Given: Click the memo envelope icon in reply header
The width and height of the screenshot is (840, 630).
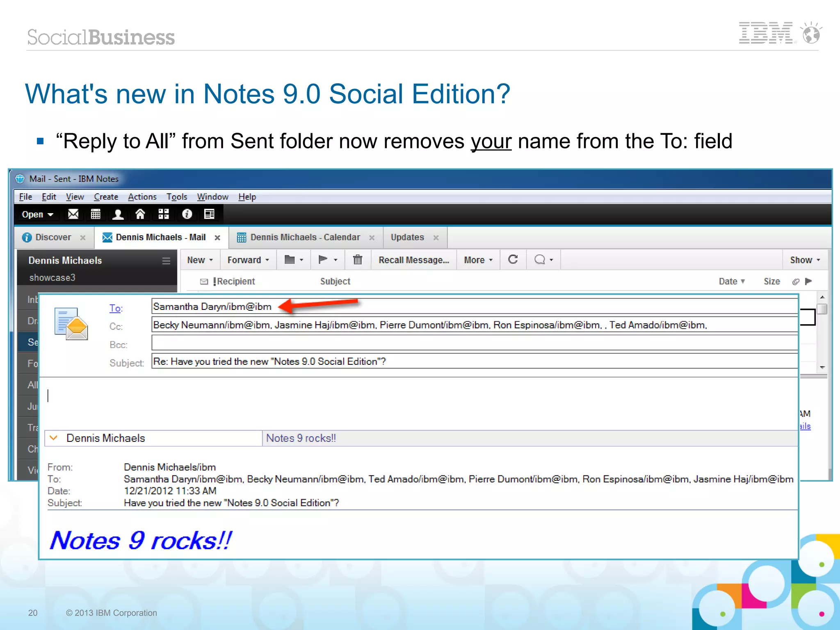Looking at the screenshot, I should pos(71,324).
